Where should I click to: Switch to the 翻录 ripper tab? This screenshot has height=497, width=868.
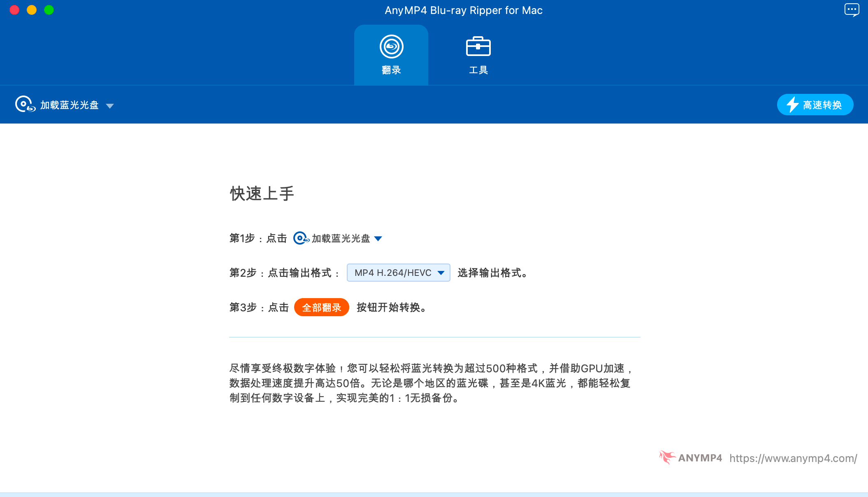coord(391,55)
